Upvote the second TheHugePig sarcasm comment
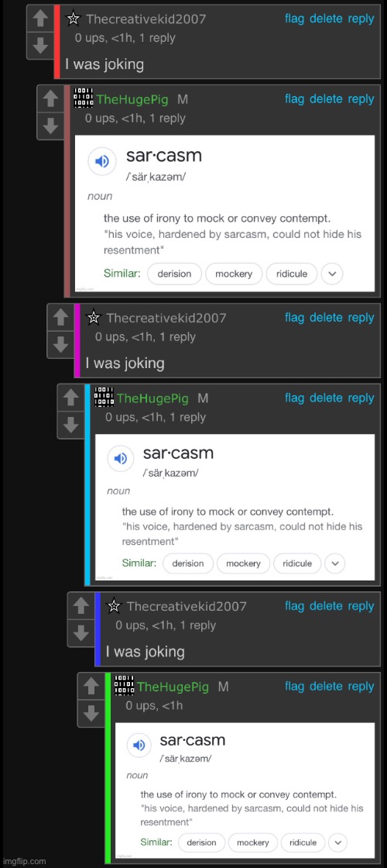 click(70, 398)
